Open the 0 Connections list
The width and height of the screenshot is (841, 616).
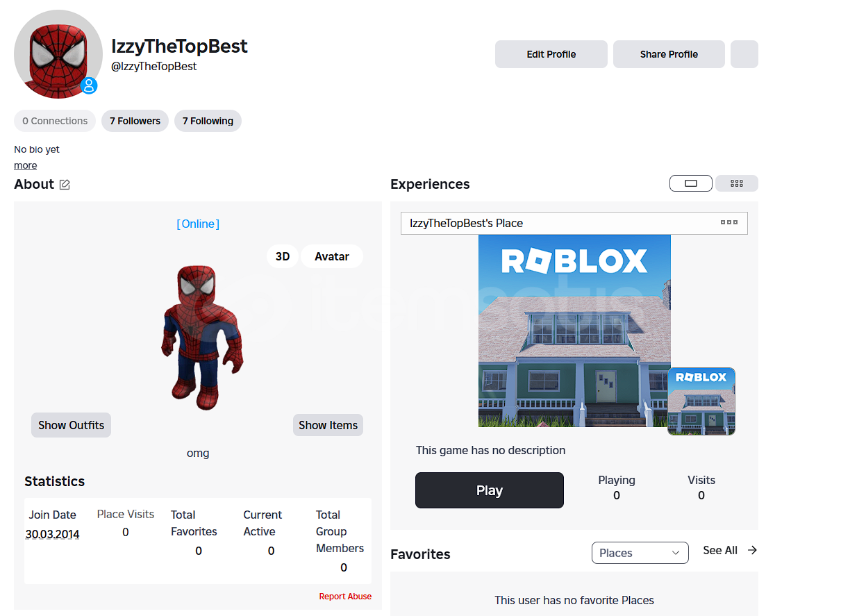[x=55, y=121]
